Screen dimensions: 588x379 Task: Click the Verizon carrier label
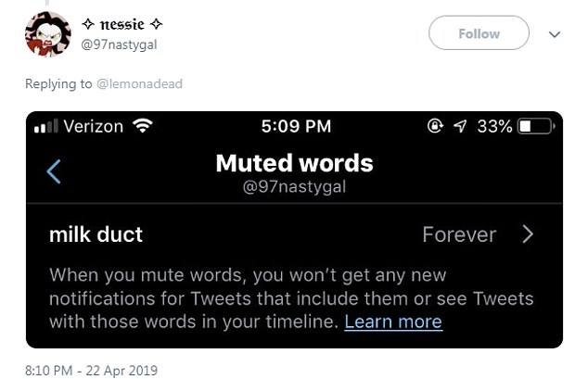[93, 126]
